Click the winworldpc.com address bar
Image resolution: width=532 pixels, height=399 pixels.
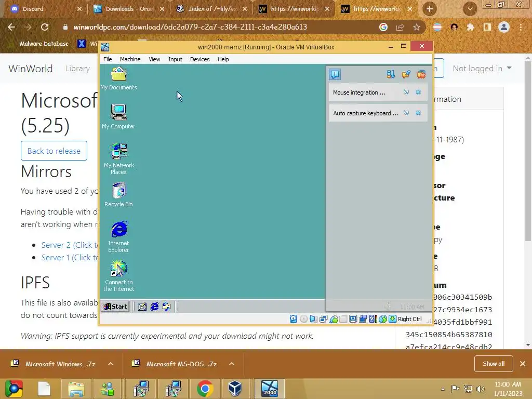190,27
